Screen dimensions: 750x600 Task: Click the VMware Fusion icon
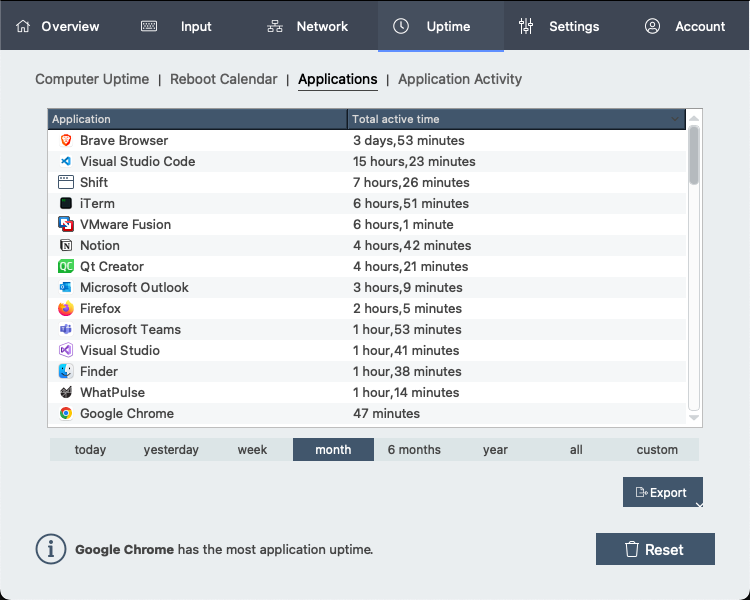tap(66, 225)
